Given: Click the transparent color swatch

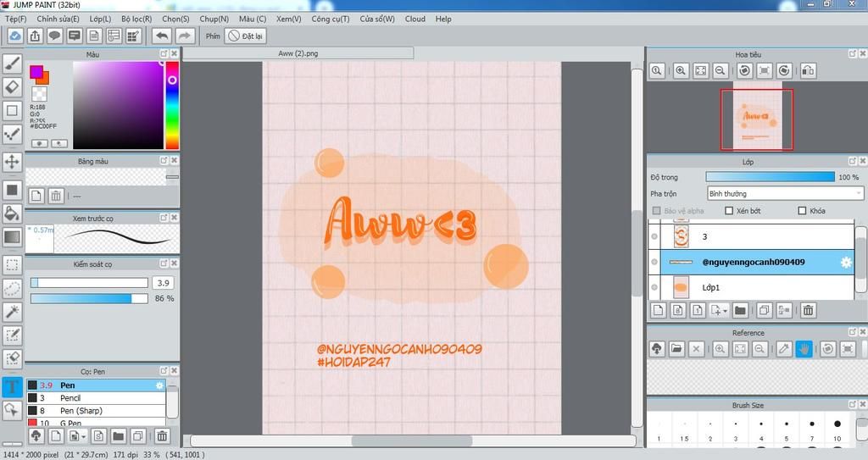Looking at the screenshot, I should tap(39, 93).
